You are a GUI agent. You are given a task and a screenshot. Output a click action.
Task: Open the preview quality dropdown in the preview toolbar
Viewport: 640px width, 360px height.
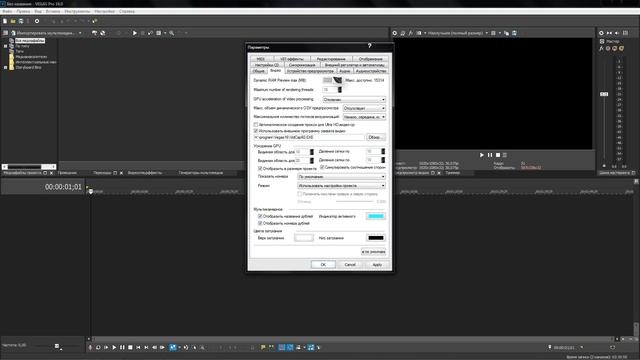click(458, 33)
